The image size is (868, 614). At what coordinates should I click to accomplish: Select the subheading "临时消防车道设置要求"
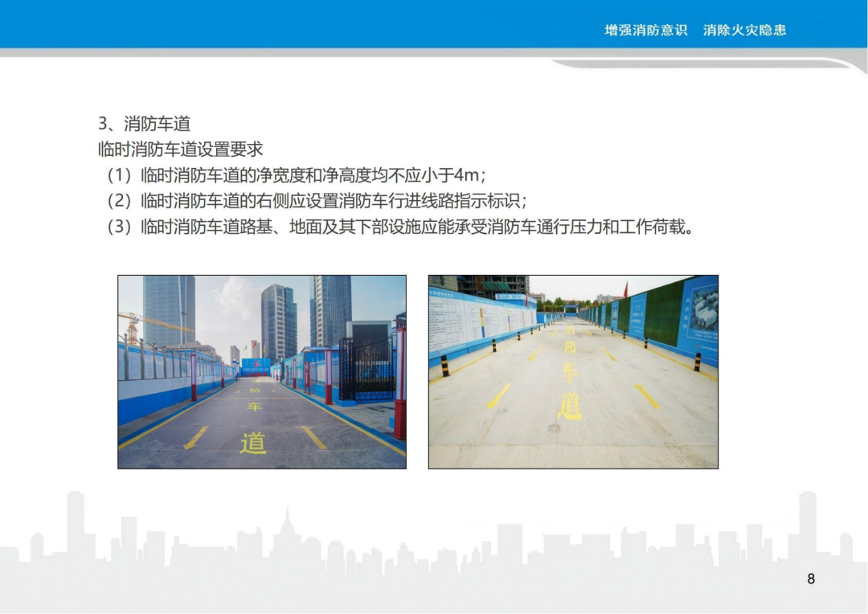click(180, 149)
